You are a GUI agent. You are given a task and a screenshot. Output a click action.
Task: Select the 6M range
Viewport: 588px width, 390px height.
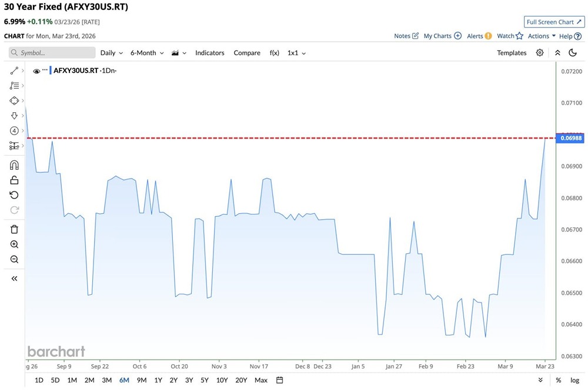tap(124, 380)
